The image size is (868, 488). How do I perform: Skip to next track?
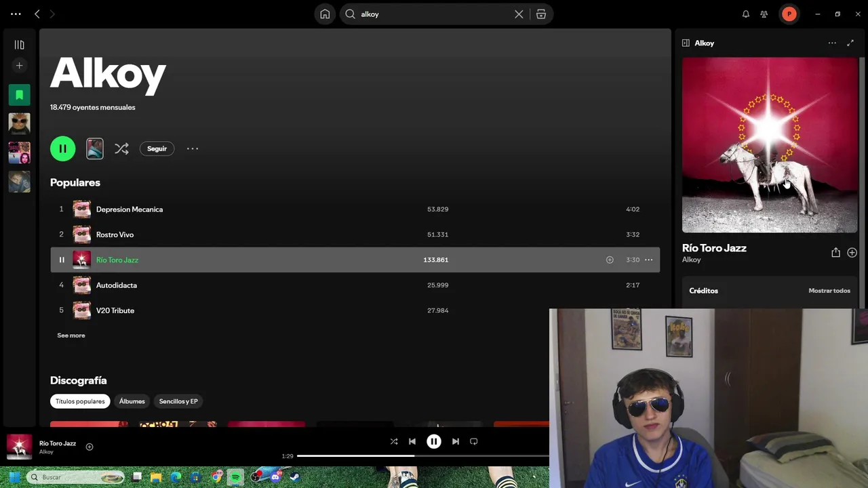tap(456, 441)
